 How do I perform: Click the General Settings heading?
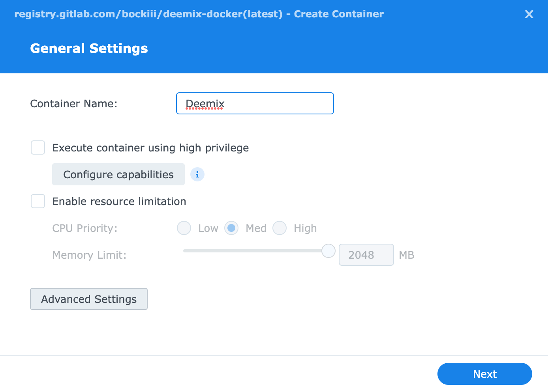(89, 48)
